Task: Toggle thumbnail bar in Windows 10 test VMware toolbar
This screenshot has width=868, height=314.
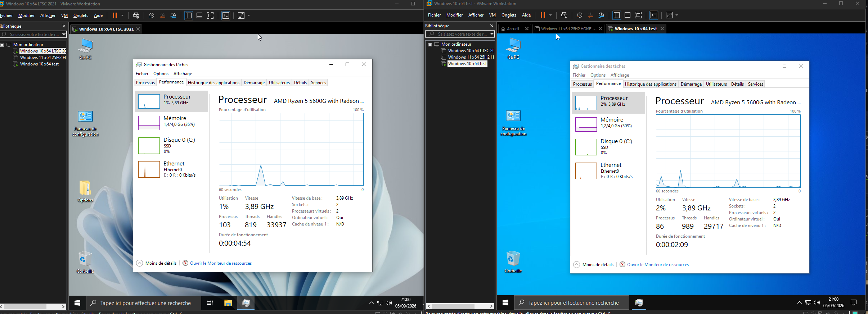Action: pyautogui.click(x=628, y=15)
